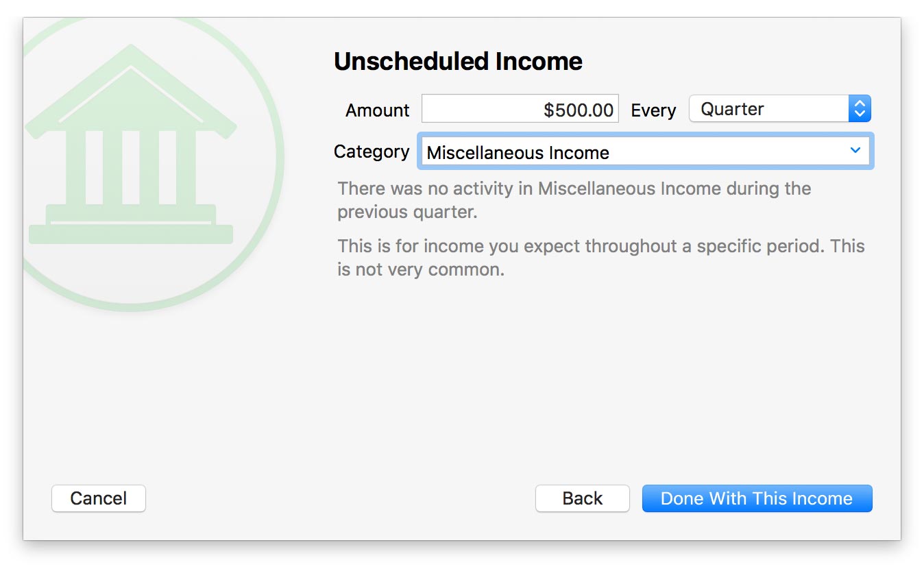Click the no-activity previous quarter message

574,199
